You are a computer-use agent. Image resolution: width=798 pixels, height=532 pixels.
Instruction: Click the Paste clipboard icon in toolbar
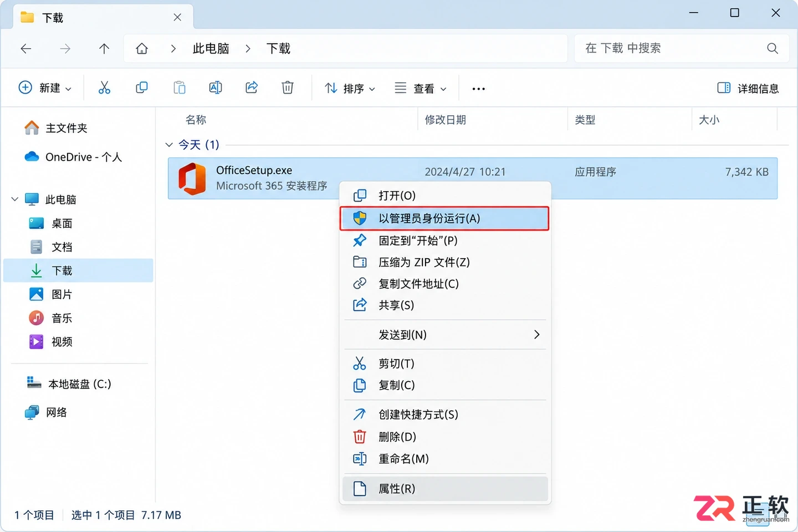click(x=179, y=88)
